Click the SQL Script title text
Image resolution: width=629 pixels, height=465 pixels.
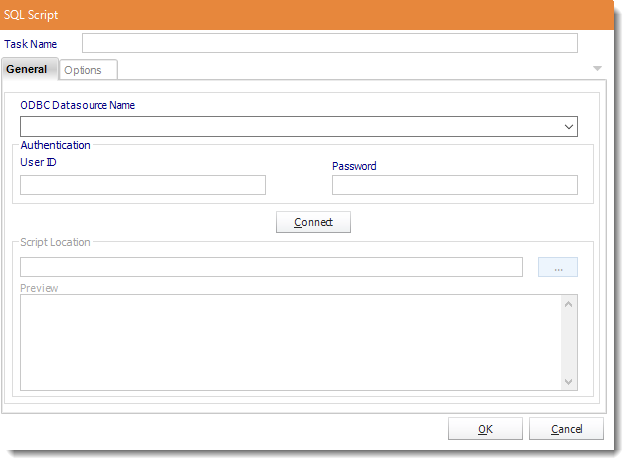[31, 15]
